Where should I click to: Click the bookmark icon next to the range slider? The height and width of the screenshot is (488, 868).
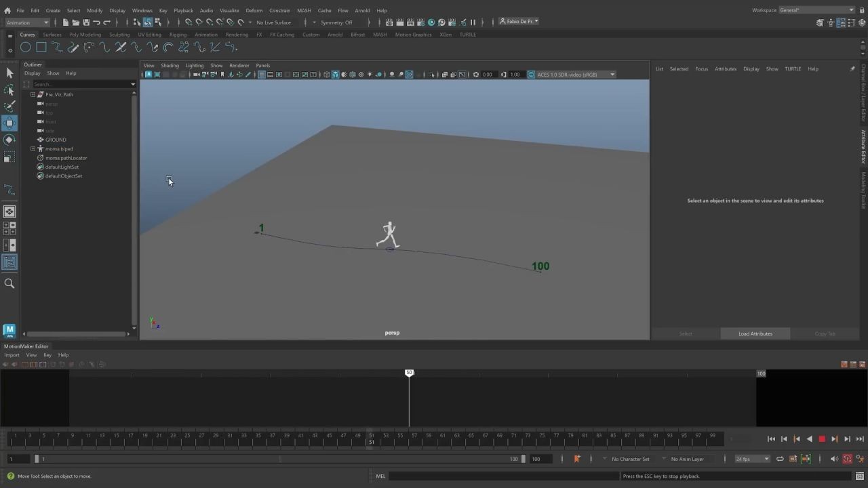point(576,459)
